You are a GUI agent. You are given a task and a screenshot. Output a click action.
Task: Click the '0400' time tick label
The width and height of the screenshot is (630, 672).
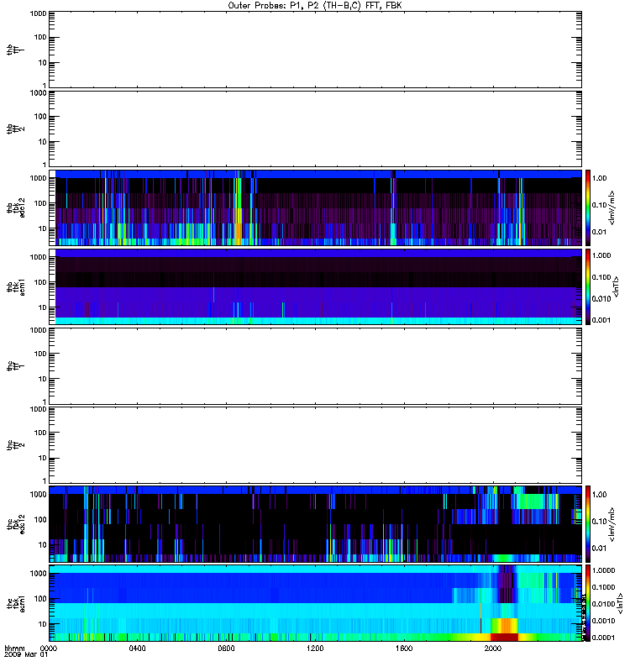click(x=137, y=648)
